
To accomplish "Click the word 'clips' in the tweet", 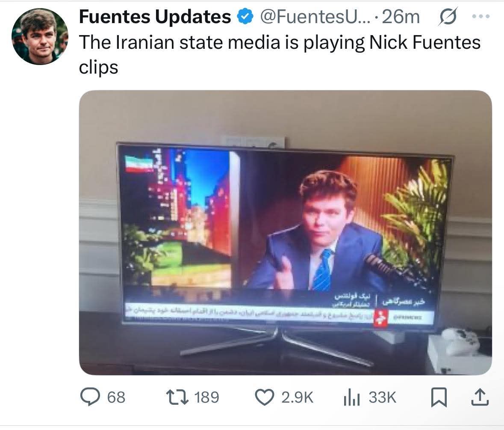I will (99, 68).
